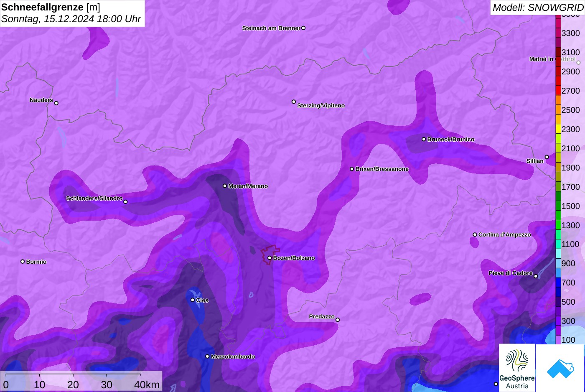Click the Mezzolombardo town label
Viewport: 585px width, 392px height.
click(233, 357)
